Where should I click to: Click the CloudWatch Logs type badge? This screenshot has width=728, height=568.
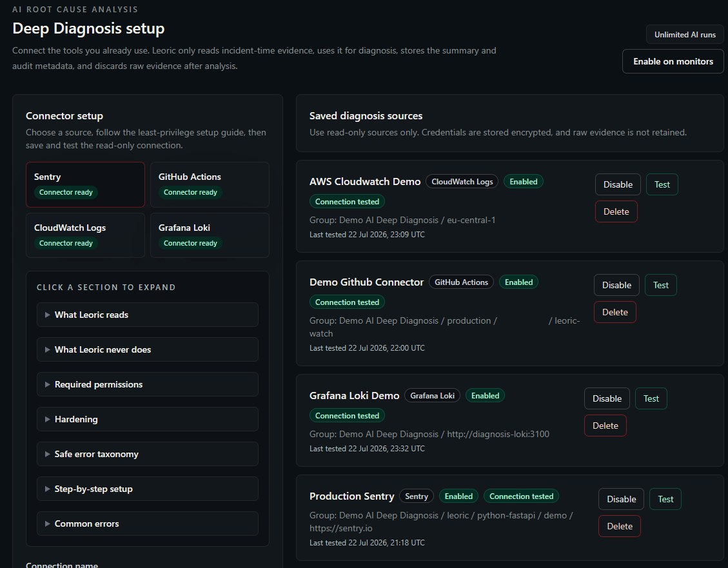462,181
